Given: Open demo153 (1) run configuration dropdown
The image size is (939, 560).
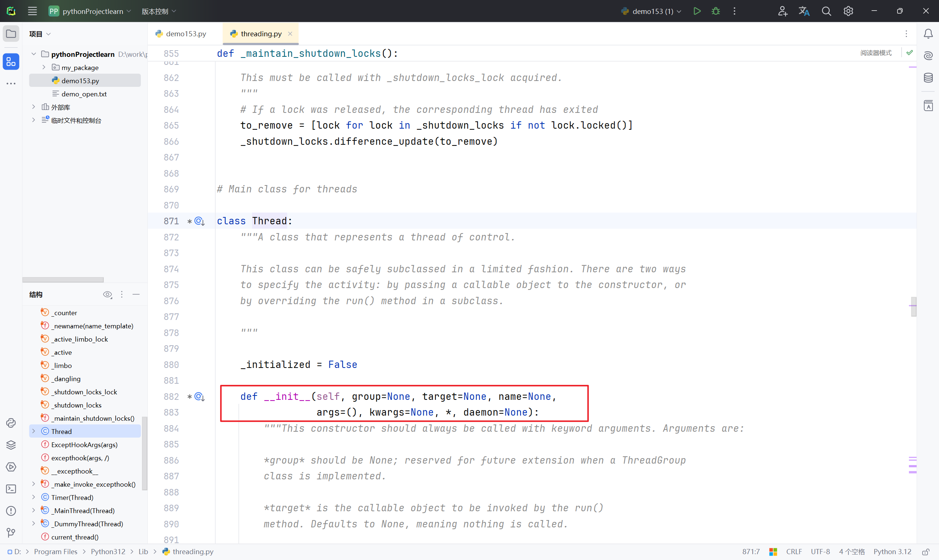Looking at the screenshot, I should [651, 11].
